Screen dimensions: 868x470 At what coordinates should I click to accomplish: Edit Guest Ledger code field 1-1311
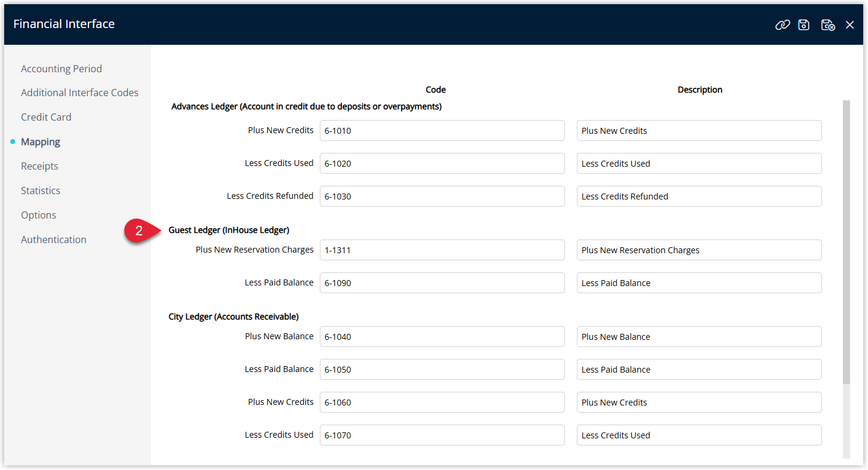tap(442, 250)
